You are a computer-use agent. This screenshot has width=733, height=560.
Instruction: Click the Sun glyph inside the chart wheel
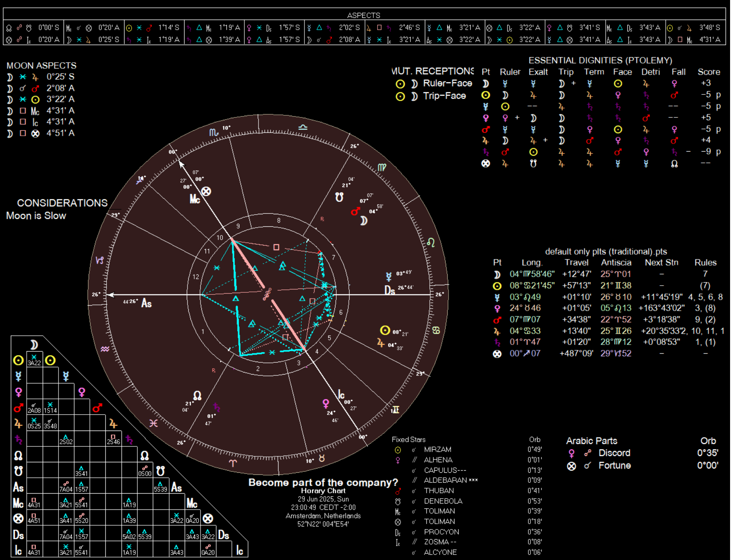click(x=385, y=330)
